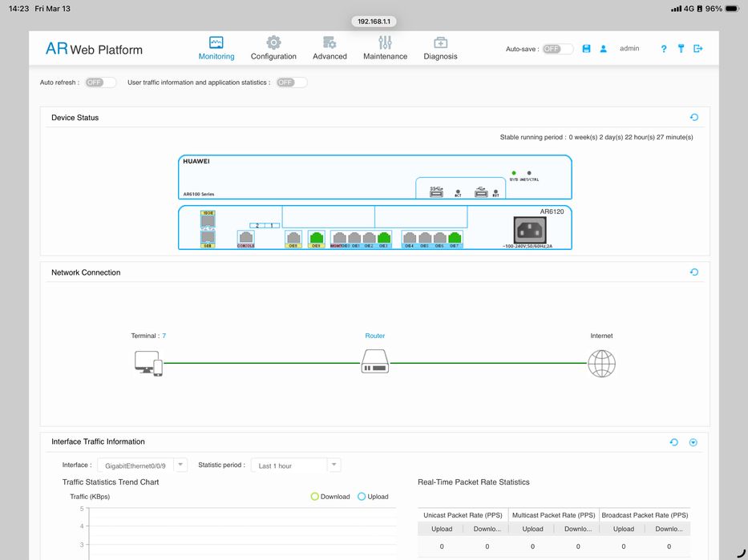Screen dimensions: 748x560
Task: Refresh the Interface Traffic Information panel
Action: click(674, 442)
